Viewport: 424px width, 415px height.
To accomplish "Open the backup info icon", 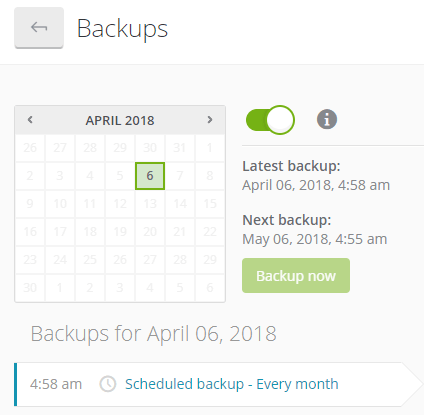I will coord(327,119).
